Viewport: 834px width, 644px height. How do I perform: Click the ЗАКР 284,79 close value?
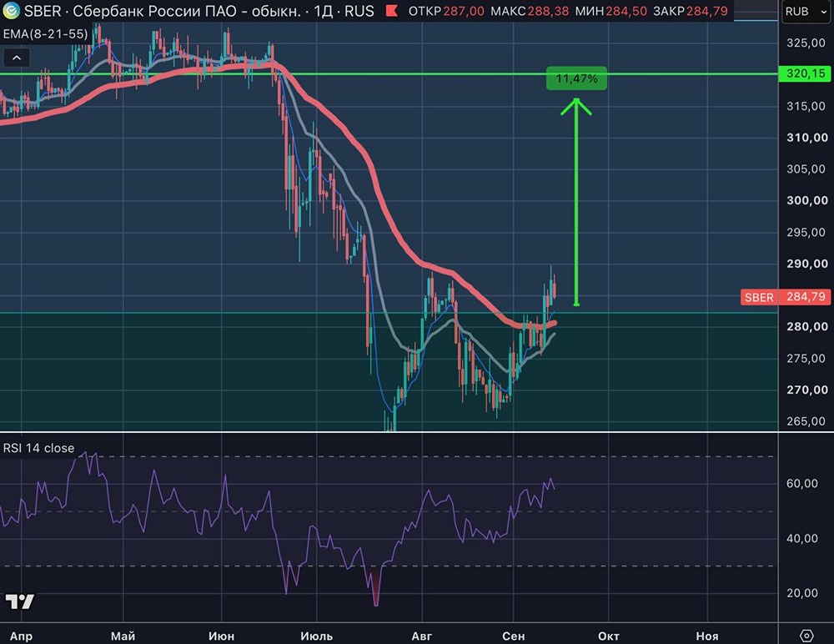(x=690, y=11)
